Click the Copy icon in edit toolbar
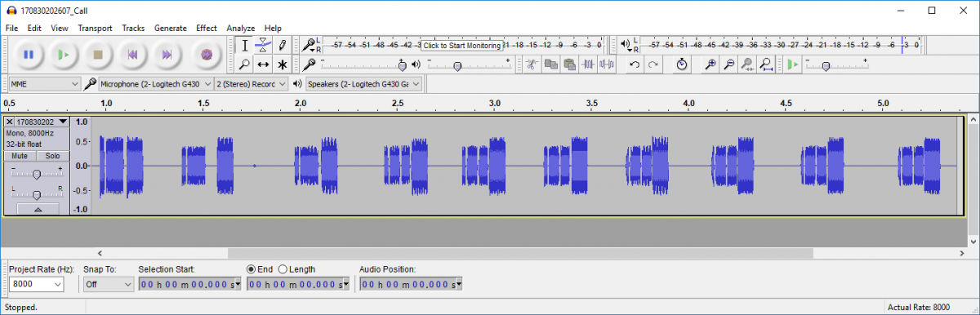Image resolution: width=980 pixels, height=315 pixels. [x=550, y=64]
